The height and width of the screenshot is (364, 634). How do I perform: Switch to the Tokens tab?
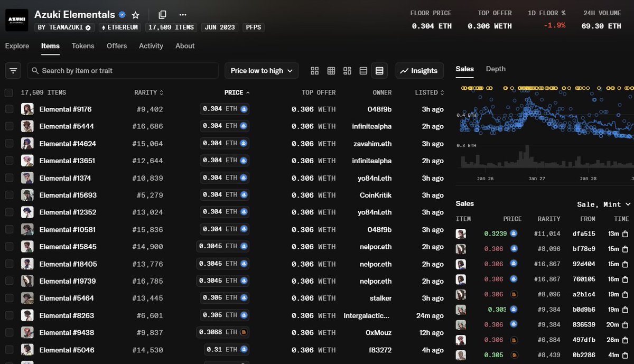83,46
